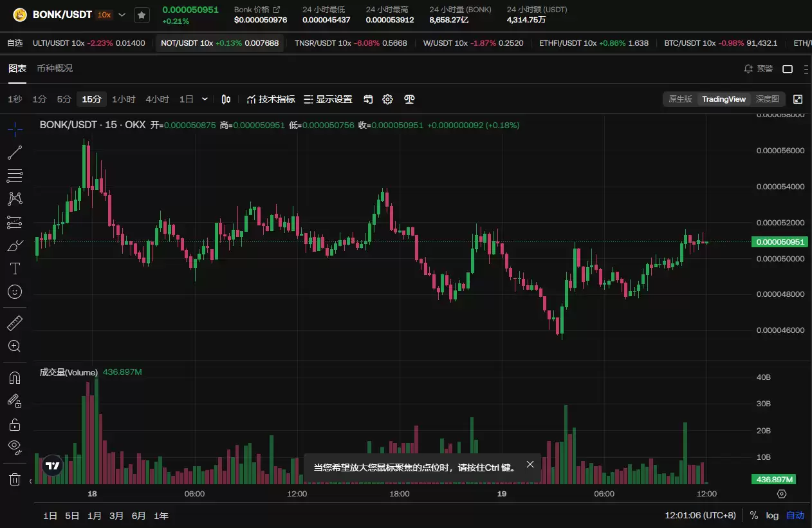Image resolution: width=812 pixels, height=528 pixels.
Task: Select the Text annotation tool
Action: (x=15, y=269)
